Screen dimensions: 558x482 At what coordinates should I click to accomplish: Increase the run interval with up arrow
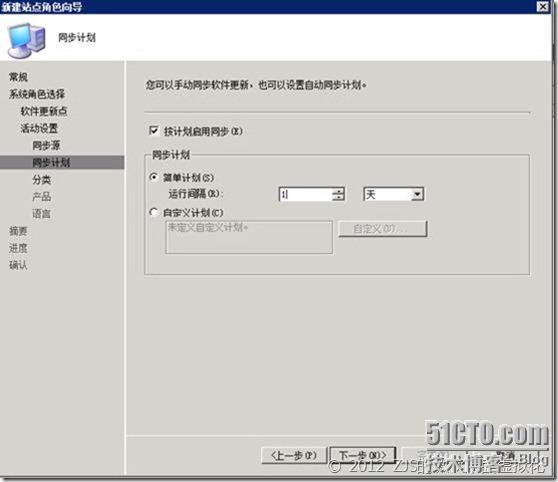(338, 191)
